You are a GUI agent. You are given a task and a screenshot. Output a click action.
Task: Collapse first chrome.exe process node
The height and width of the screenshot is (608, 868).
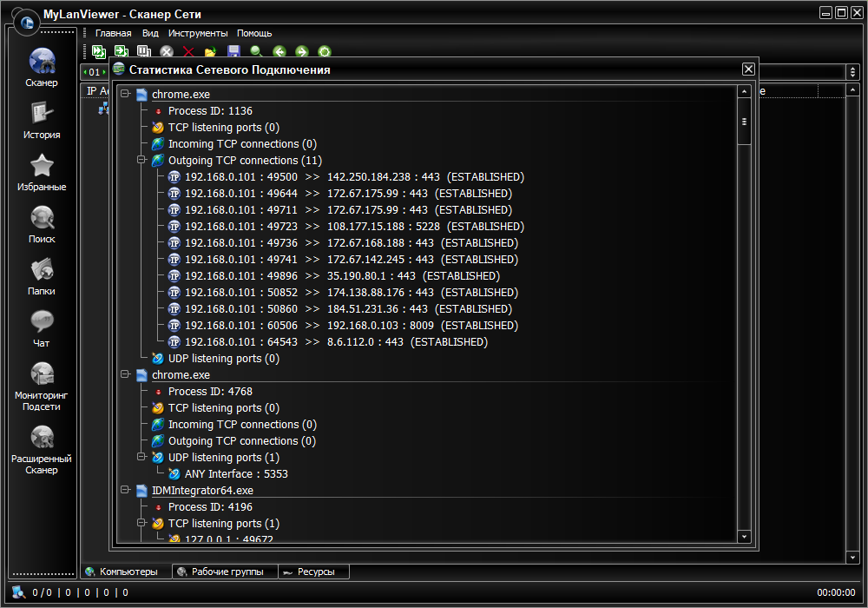[x=126, y=94]
